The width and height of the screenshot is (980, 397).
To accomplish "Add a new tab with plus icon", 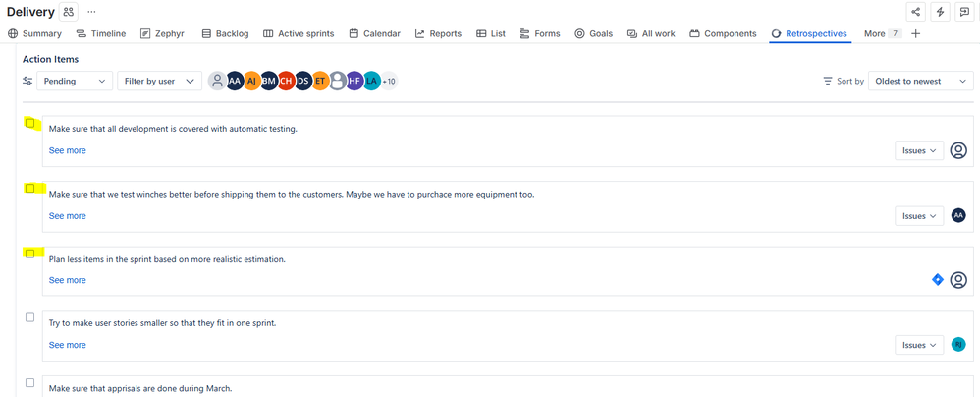I will [x=915, y=33].
